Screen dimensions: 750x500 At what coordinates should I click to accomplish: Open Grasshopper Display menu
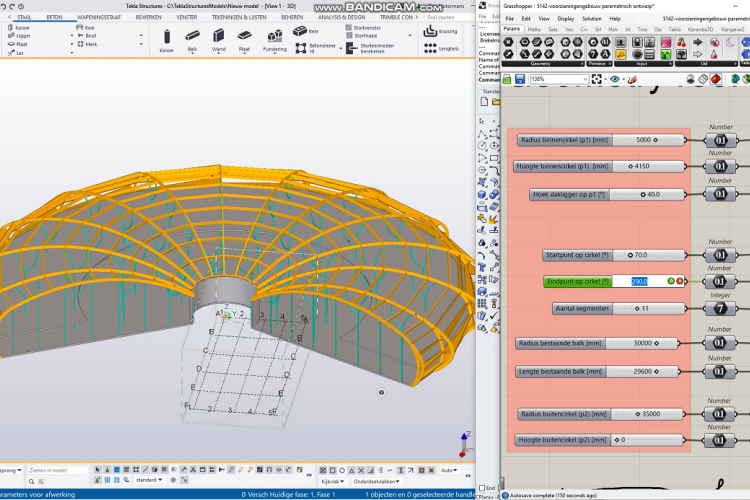coord(566,19)
